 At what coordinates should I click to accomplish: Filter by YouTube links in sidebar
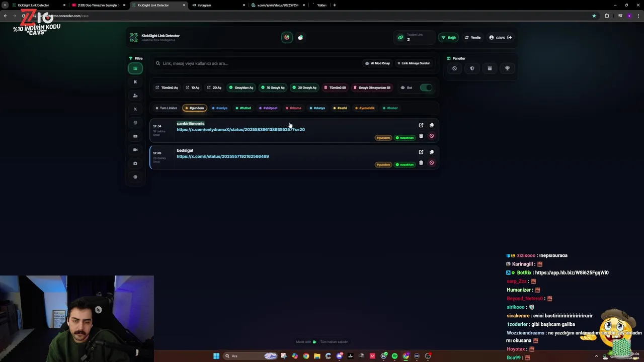click(135, 136)
